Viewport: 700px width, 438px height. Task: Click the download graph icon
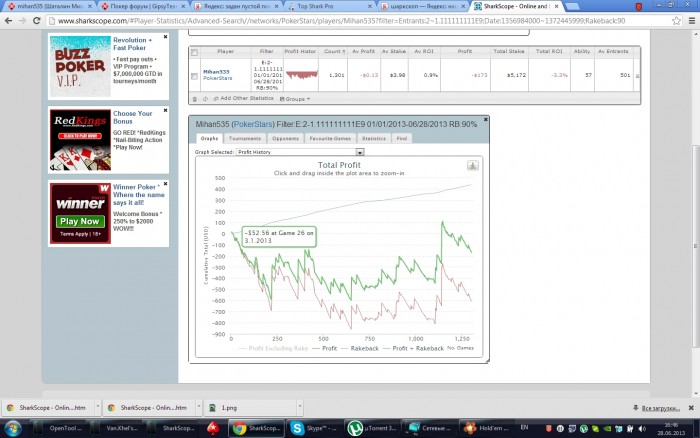point(472,166)
